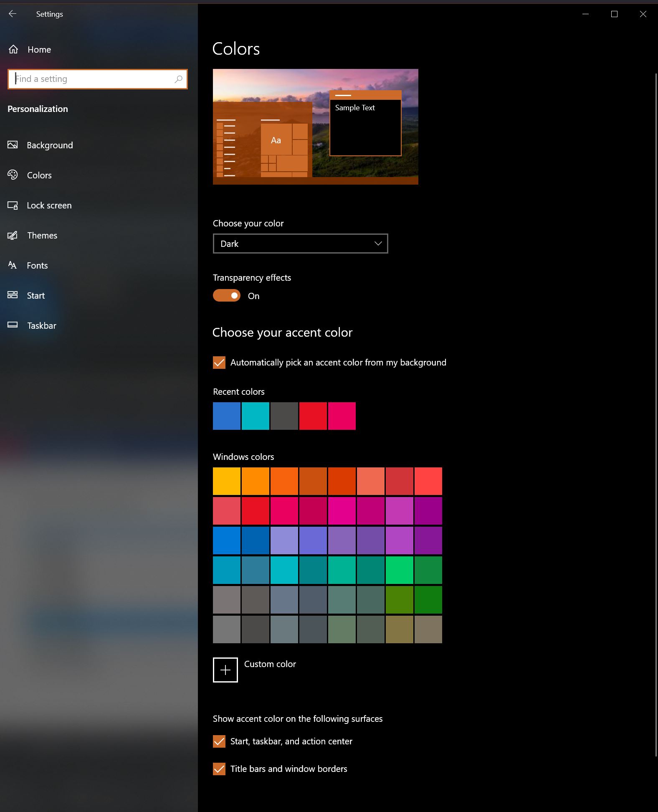658x812 pixels.
Task: Open the Choose your color dropdown
Action: click(300, 244)
